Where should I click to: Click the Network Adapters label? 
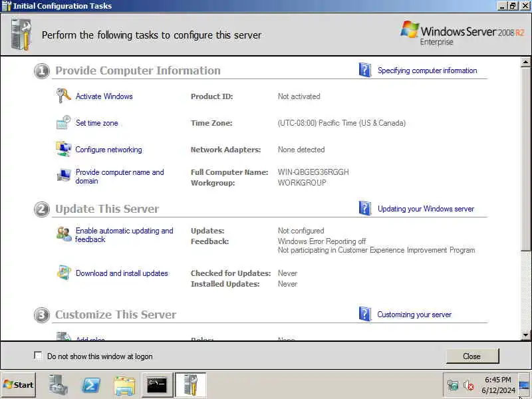pyautogui.click(x=225, y=150)
